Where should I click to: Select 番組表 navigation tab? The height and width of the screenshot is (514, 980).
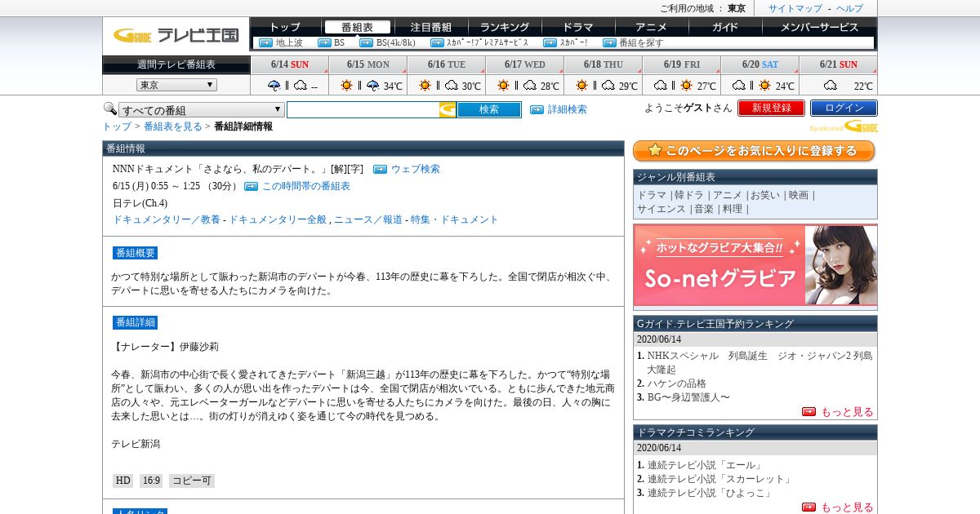point(357,27)
